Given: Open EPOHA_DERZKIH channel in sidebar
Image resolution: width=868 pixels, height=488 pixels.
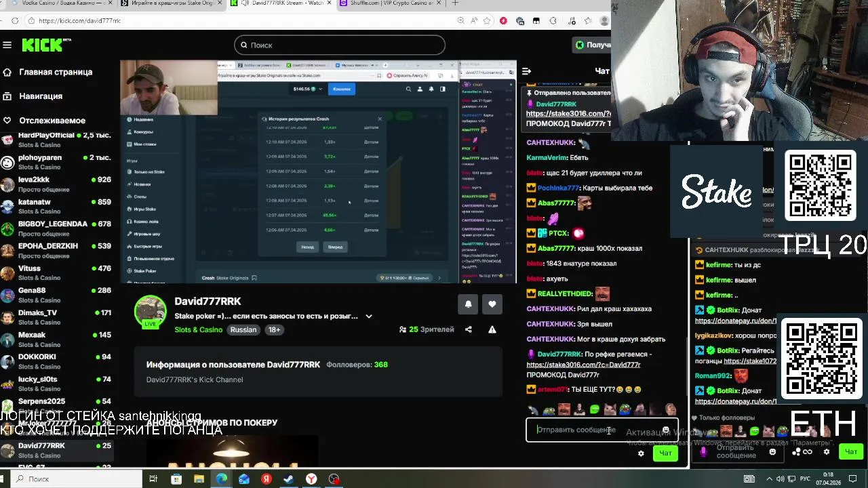Looking at the screenshot, I should pyautogui.click(x=56, y=251).
